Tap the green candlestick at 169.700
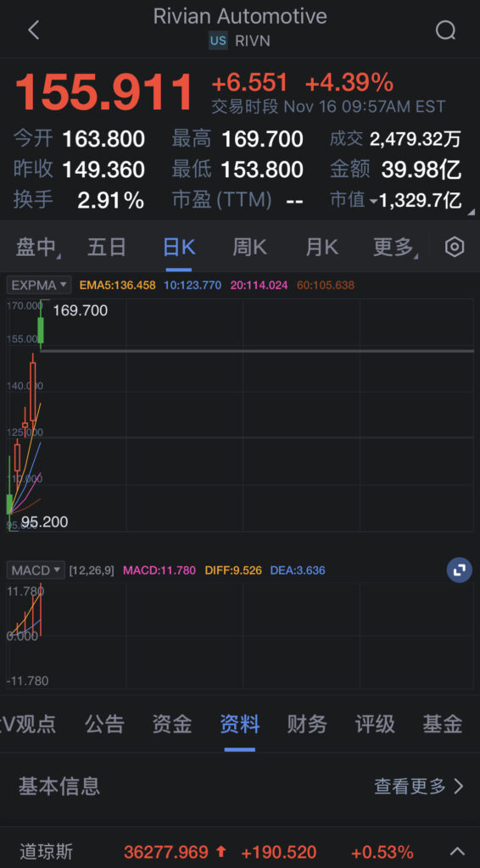This screenshot has width=480, height=868. (41, 330)
